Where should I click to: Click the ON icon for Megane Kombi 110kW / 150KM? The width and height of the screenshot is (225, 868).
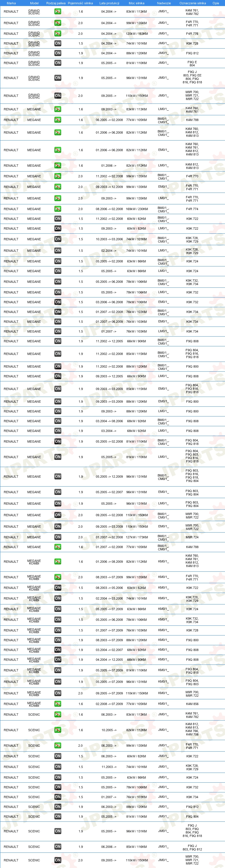(58, 693)
